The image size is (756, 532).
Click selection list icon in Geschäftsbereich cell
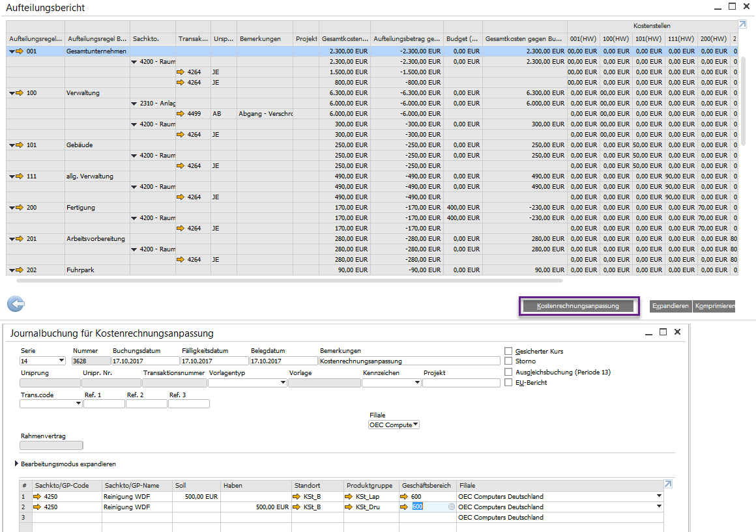pyautogui.click(x=451, y=507)
